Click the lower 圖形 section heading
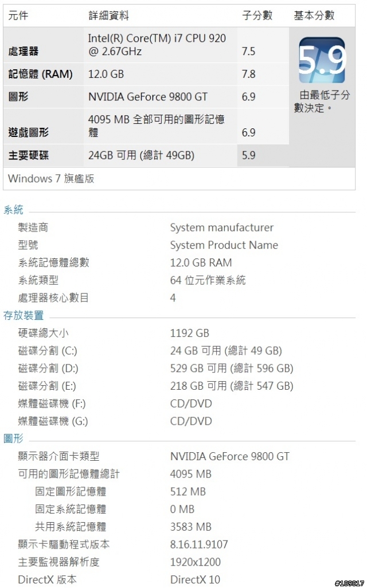 (13, 438)
